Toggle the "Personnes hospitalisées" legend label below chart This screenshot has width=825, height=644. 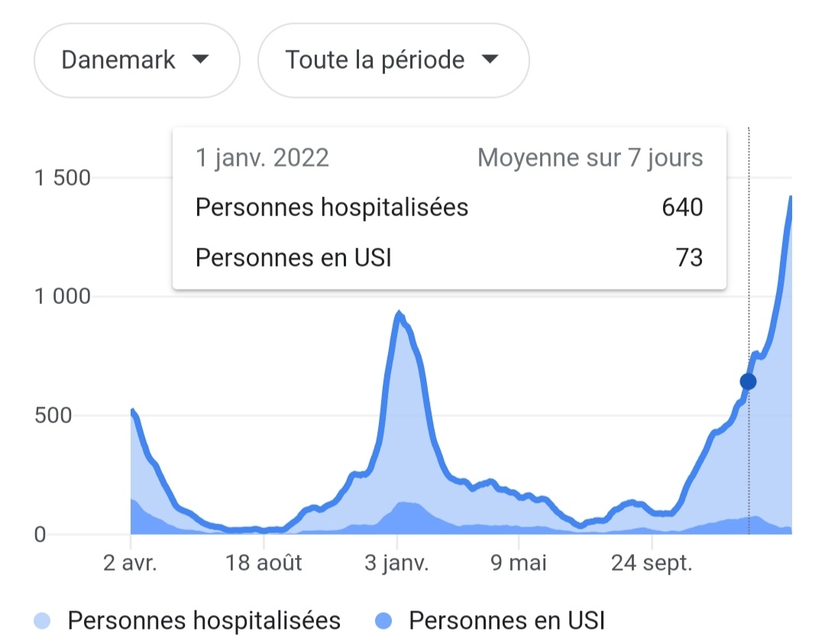204,620
